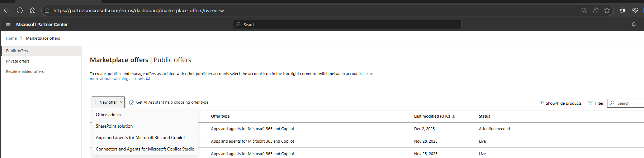Viewport: 644px width, 158px height.
Task: Open the notifications bell
Action: pos(634,25)
